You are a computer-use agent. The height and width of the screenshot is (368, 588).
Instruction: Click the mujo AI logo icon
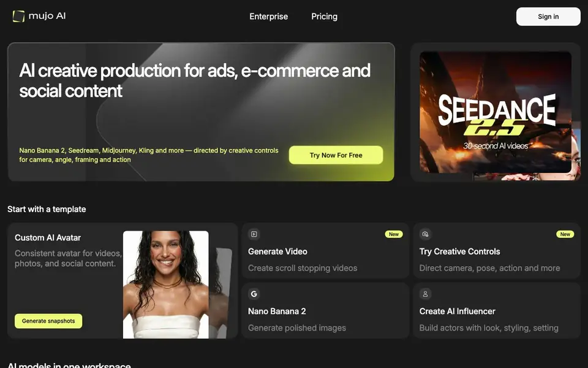click(18, 16)
